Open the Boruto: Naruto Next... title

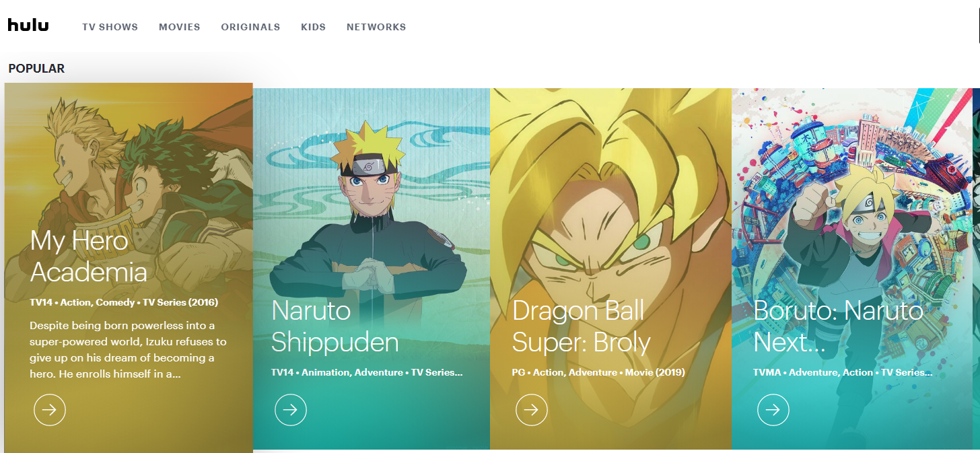click(839, 326)
